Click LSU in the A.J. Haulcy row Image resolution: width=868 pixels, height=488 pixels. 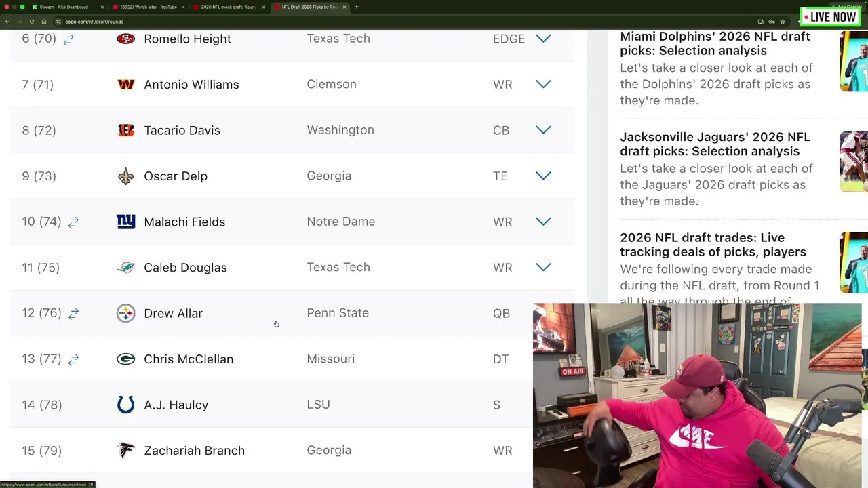pos(318,405)
